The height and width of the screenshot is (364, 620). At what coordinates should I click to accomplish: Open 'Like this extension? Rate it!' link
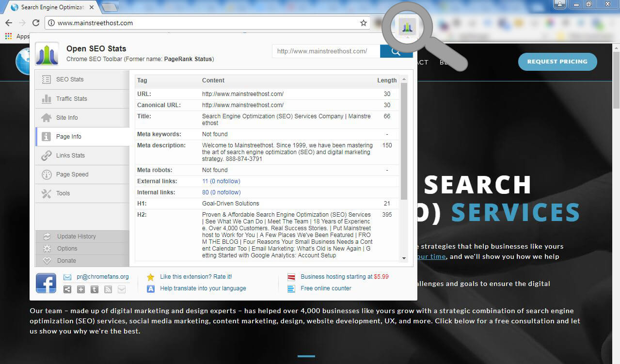[196, 277]
